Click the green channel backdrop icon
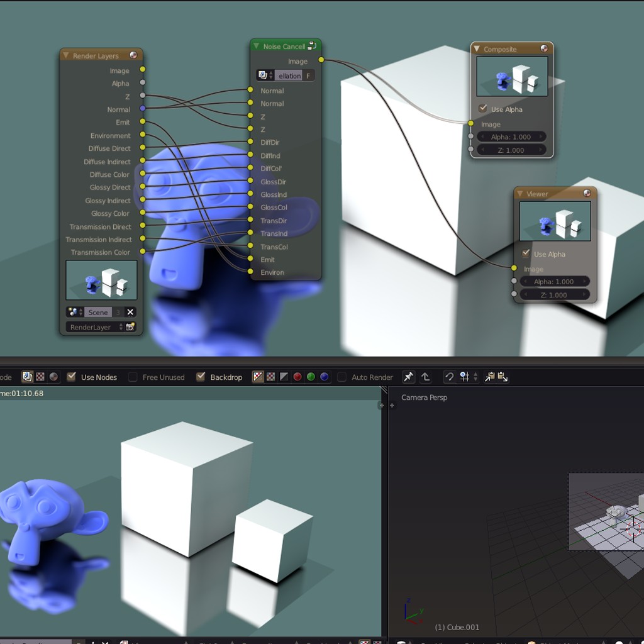Screen dimensions: 644x644 pos(311,377)
